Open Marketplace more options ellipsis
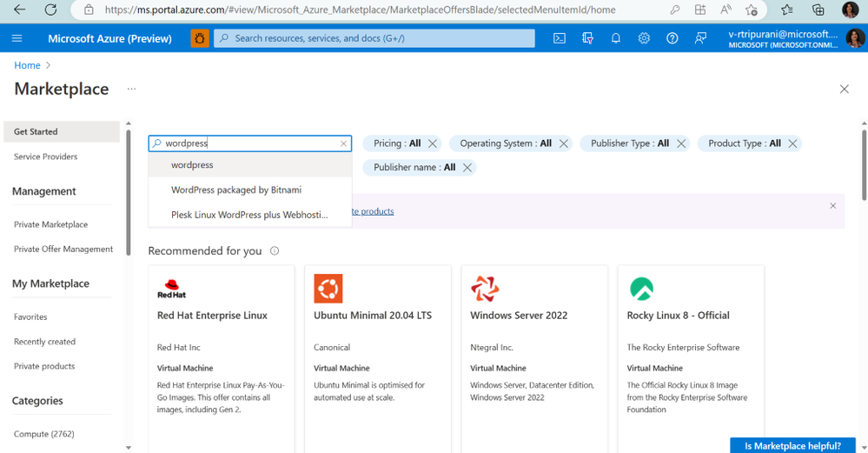 coord(131,89)
